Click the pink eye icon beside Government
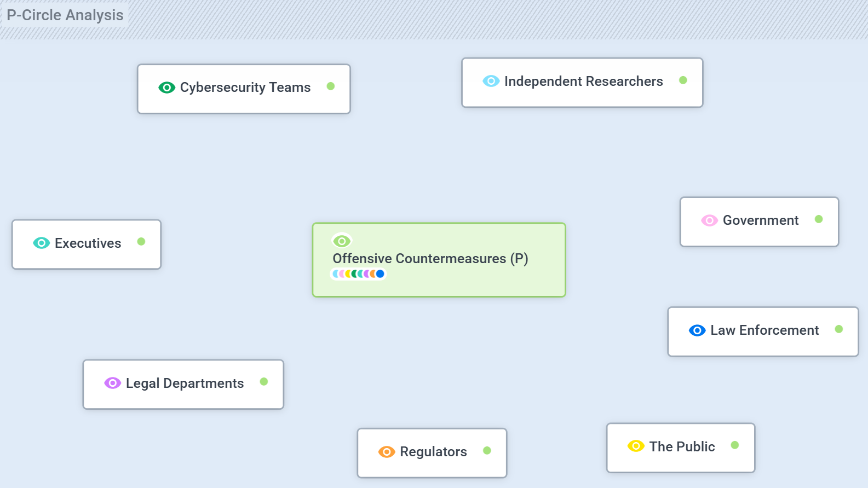The image size is (868, 488). (709, 220)
